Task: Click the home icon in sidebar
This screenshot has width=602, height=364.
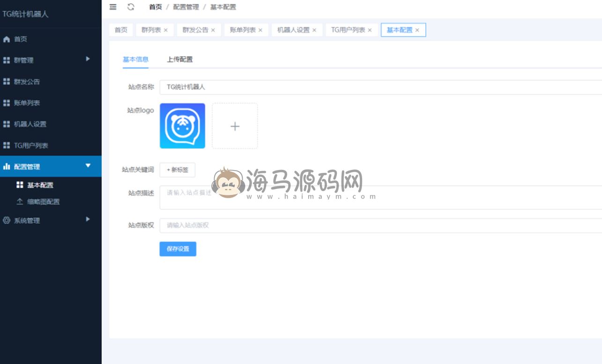Action: click(x=7, y=39)
